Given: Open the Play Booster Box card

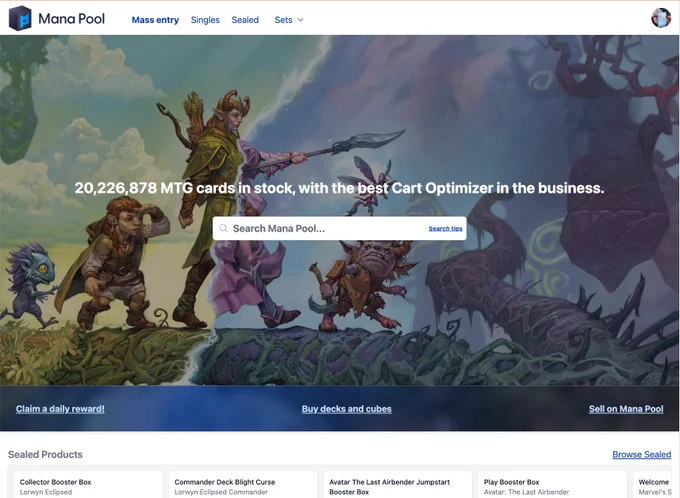Looking at the screenshot, I should click(552, 485).
